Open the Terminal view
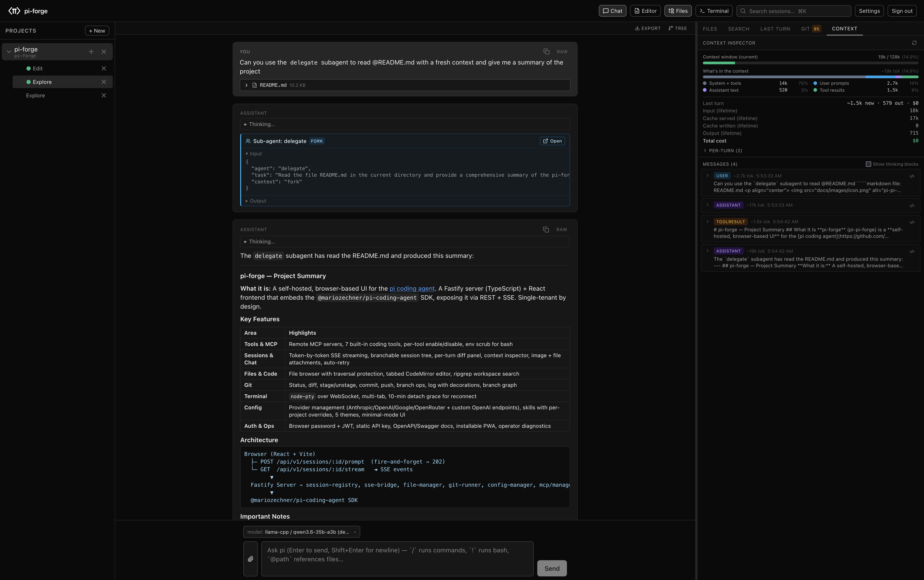 [x=714, y=11]
